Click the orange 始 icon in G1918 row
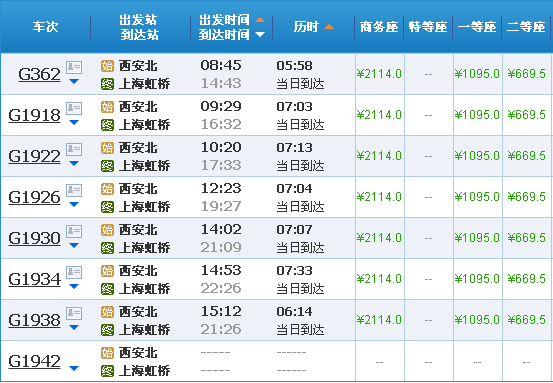Screen dimensions: 553x383 point(107,107)
